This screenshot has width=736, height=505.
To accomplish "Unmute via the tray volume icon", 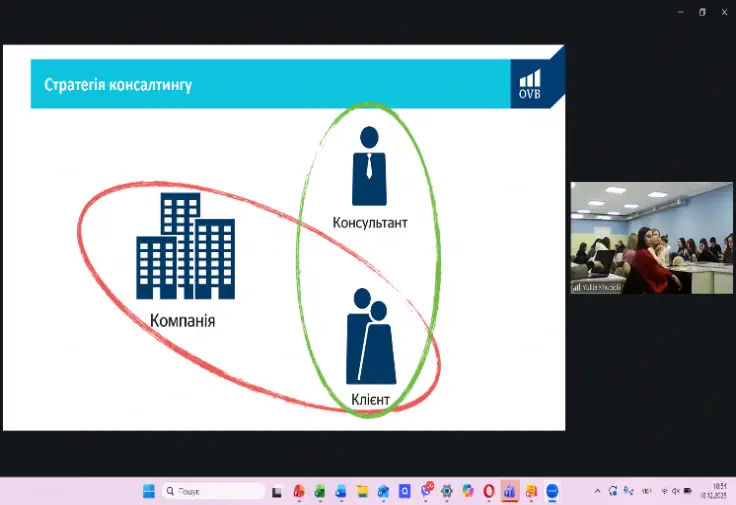I will pos(676,491).
